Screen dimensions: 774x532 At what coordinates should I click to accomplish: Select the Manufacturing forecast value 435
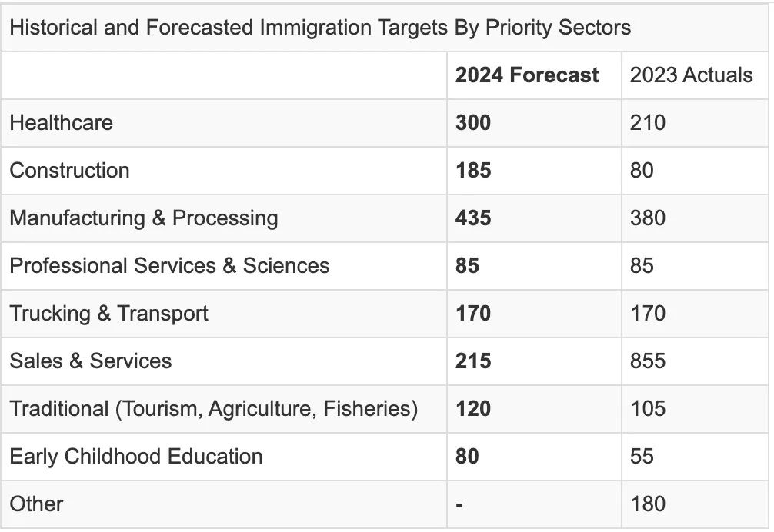click(473, 218)
